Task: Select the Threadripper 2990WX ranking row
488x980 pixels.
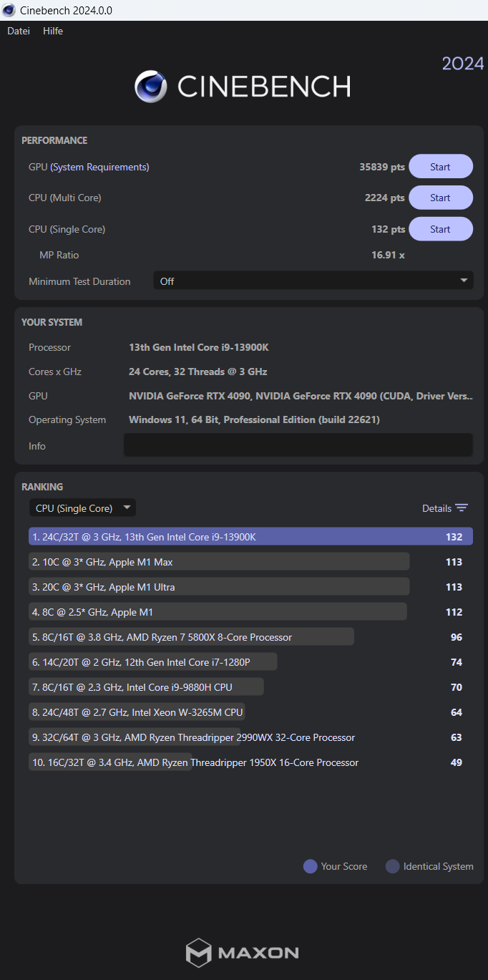Action: [x=250, y=737]
